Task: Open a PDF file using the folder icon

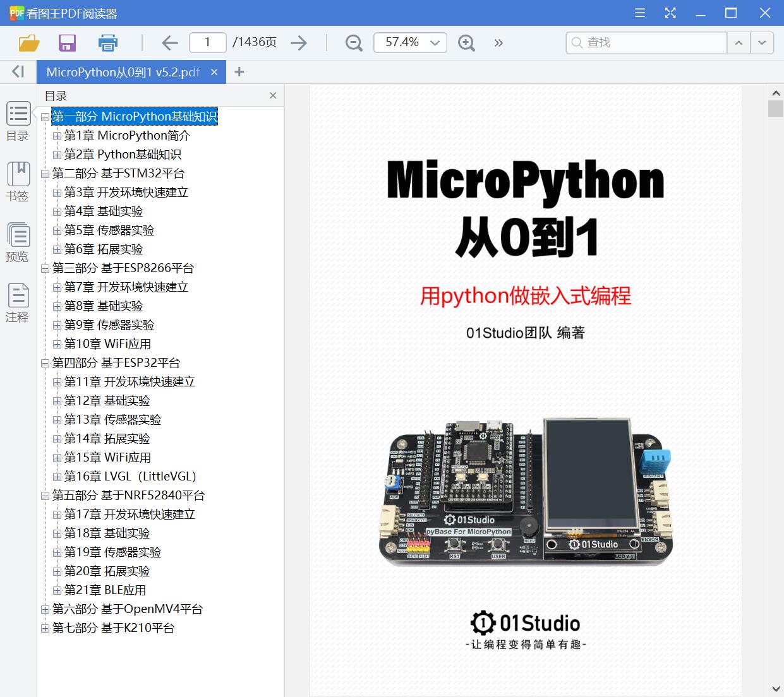Action: point(27,42)
